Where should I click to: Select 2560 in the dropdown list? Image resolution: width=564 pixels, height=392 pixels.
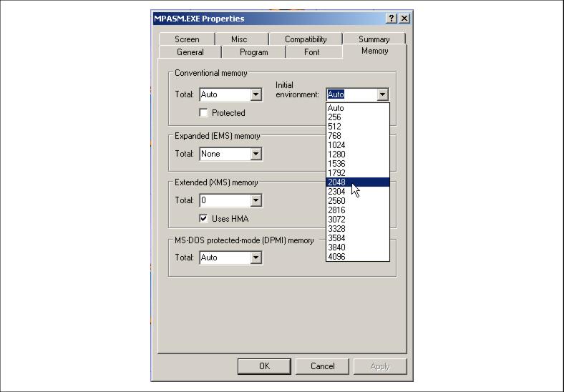pos(358,201)
